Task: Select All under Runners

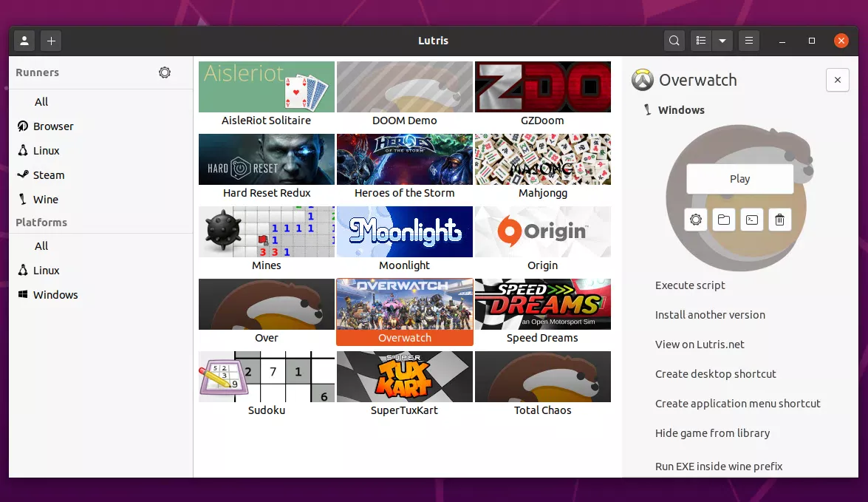Action: [41, 102]
